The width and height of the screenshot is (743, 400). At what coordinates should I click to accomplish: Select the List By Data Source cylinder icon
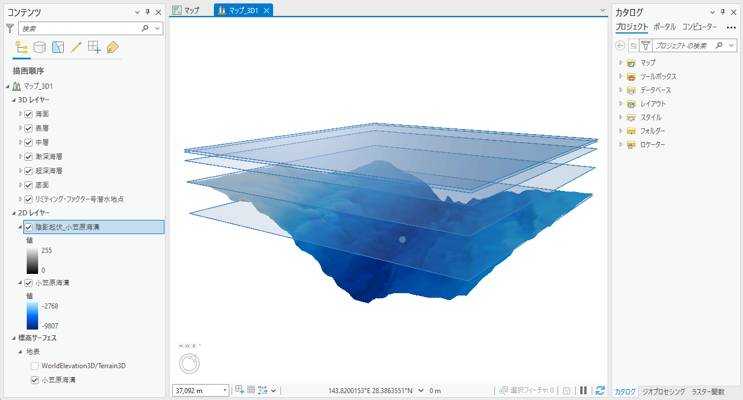click(40, 47)
